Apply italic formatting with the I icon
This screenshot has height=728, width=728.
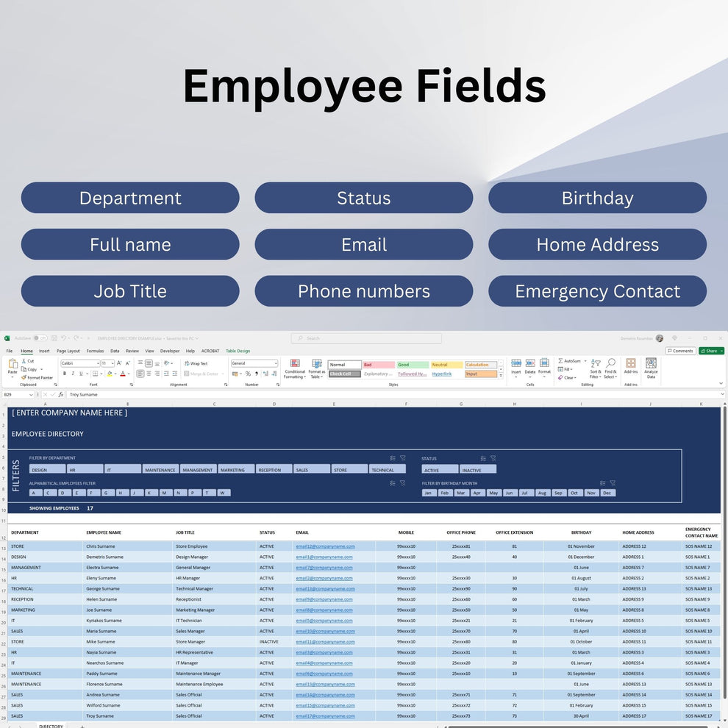[x=73, y=374]
